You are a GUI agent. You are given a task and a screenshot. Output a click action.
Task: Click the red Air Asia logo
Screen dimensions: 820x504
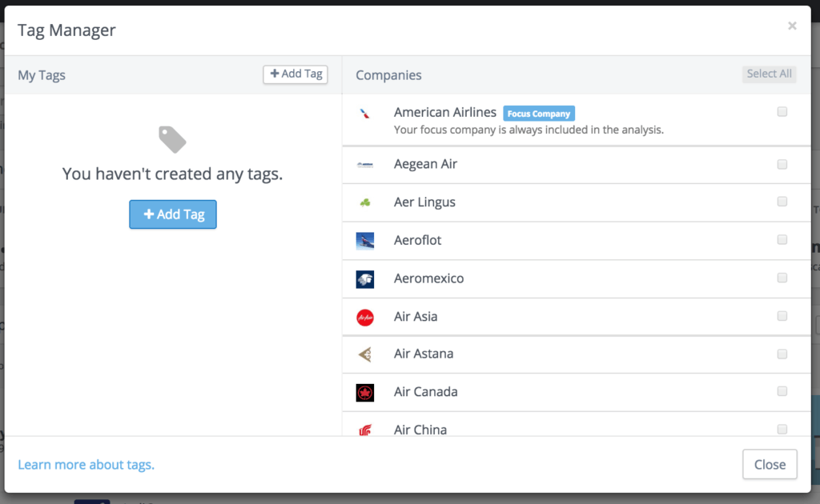365,317
